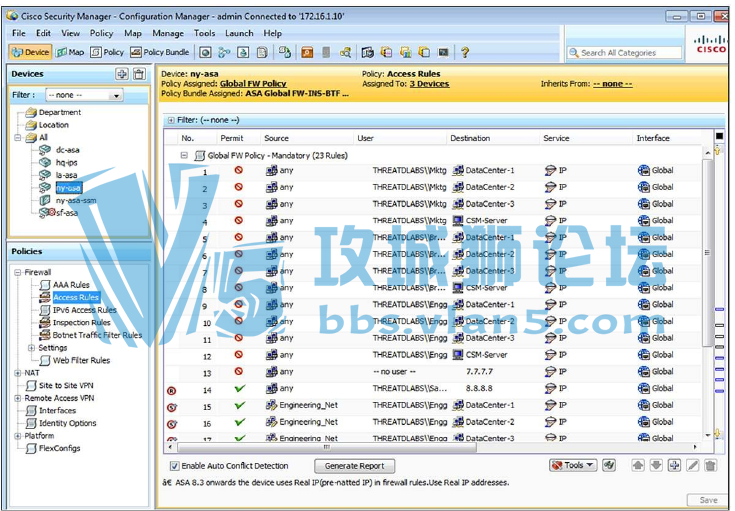Collapse the Firewall policies node
This screenshot has height=511, width=735.
[x=18, y=272]
